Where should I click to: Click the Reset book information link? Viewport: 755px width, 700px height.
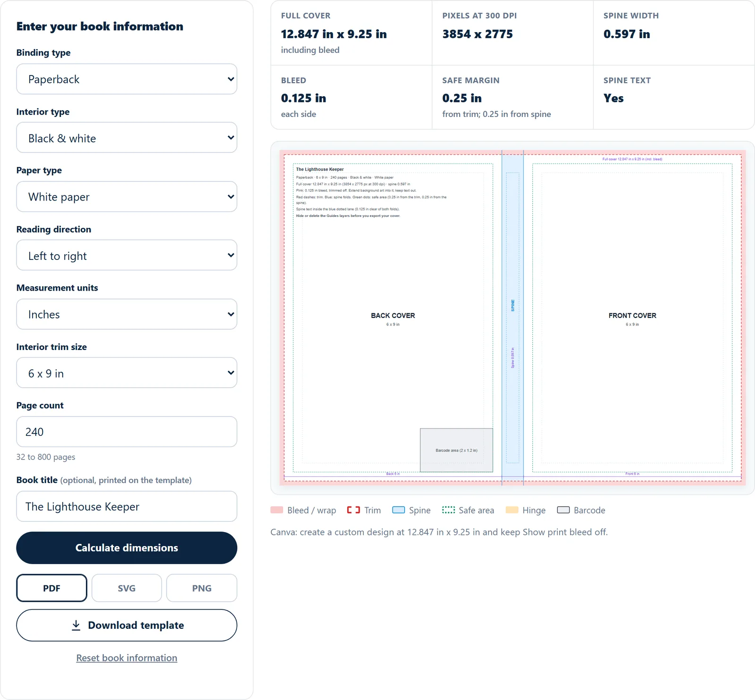click(126, 658)
